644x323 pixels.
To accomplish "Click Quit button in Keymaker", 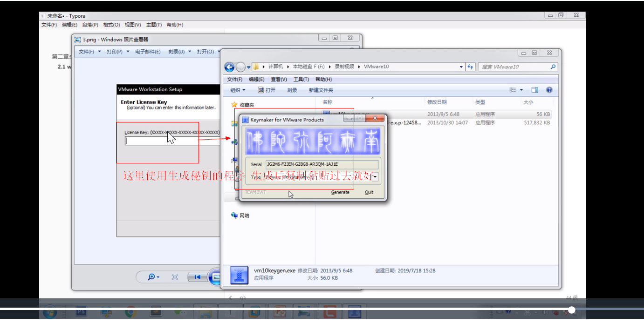I will [x=369, y=192].
